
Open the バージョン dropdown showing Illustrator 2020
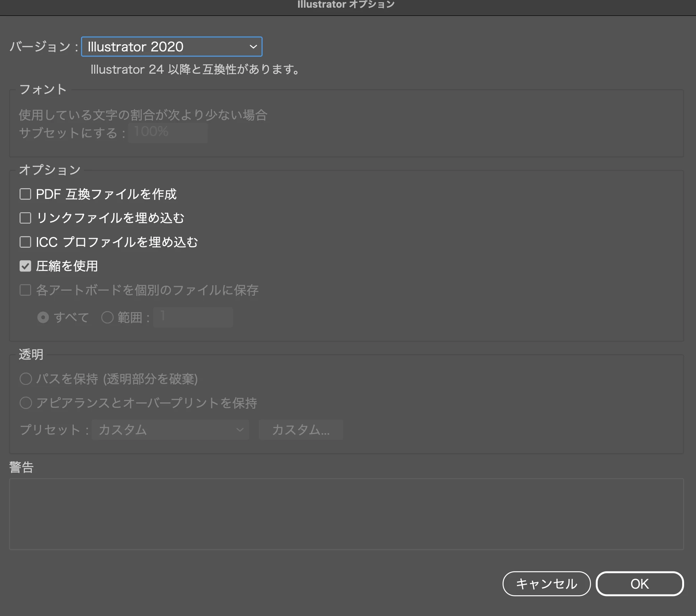[x=172, y=46]
